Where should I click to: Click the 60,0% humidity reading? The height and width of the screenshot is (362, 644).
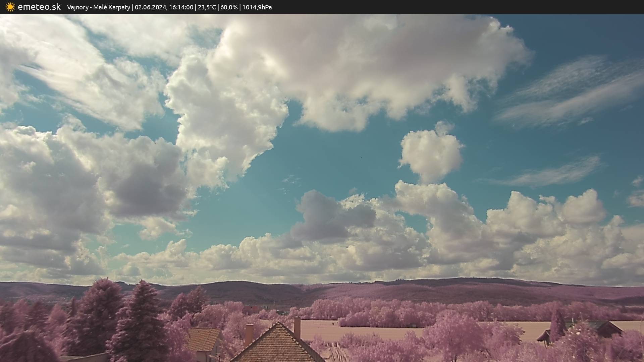pos(229,7)
